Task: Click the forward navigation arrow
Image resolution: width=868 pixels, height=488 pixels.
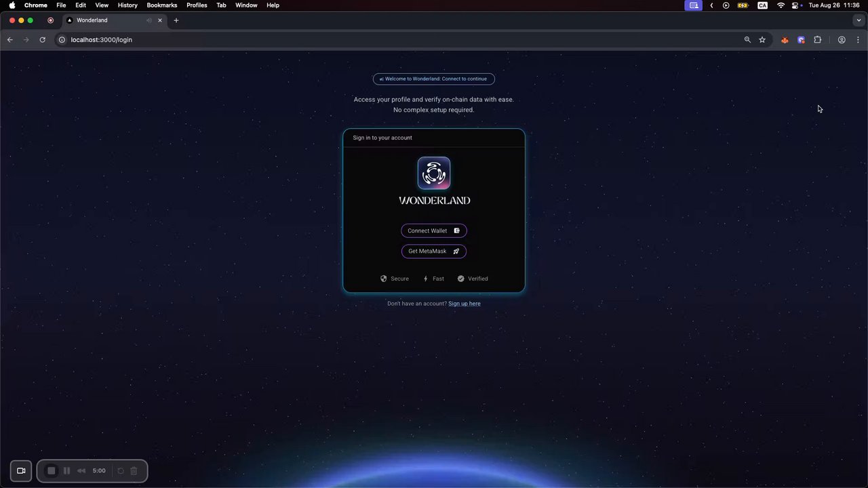Action: point(26,40)
